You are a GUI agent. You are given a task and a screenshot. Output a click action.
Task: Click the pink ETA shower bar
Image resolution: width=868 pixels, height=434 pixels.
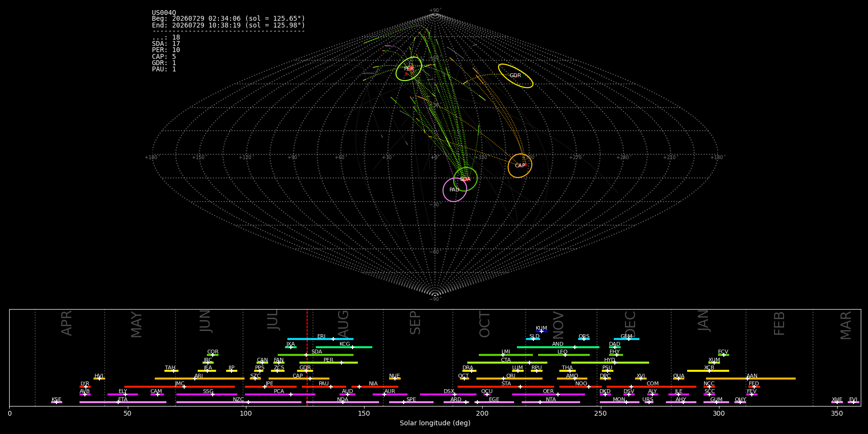tap(123, 402)
